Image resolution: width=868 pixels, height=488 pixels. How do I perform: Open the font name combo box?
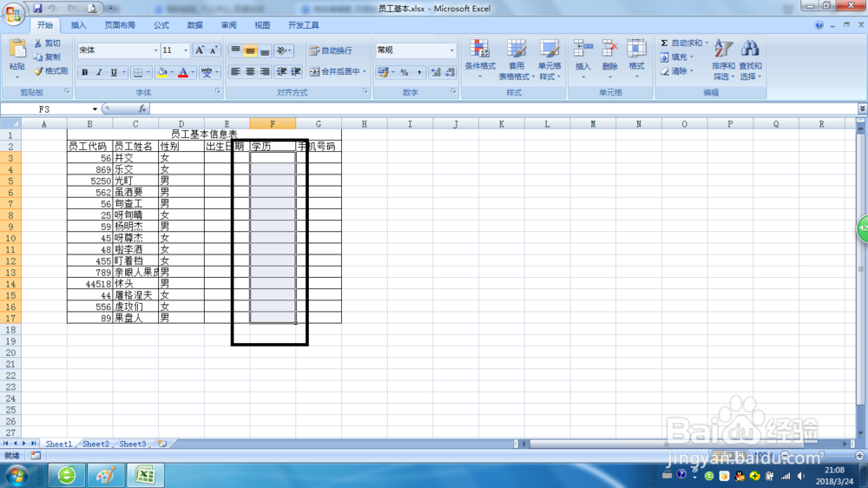(x=118, y=50)
